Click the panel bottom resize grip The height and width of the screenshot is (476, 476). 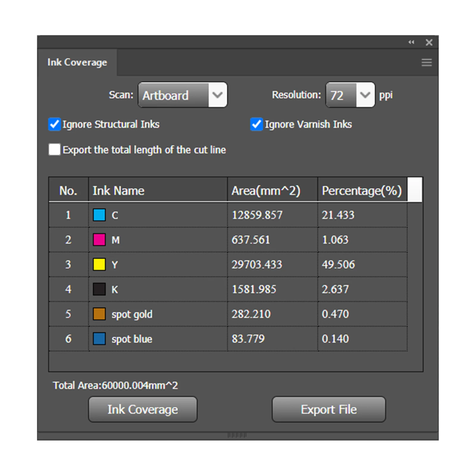pos(237,435)
